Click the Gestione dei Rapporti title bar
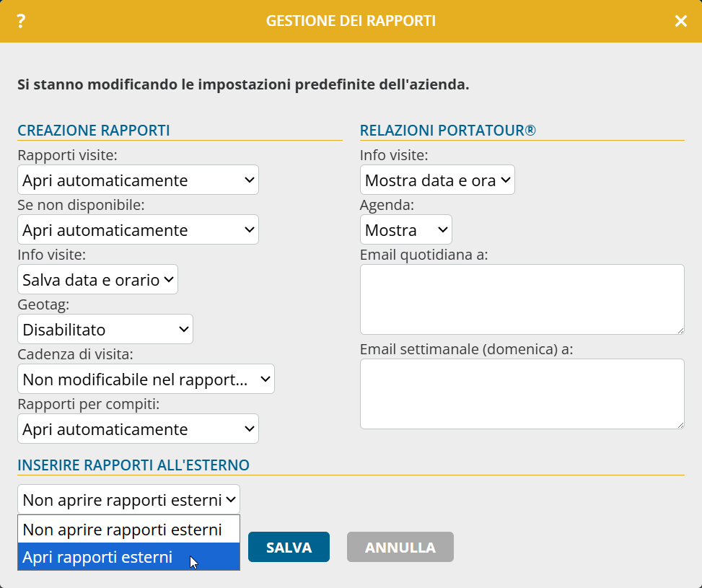This screenshot has width=702, height=588. [x=351, y=21]
